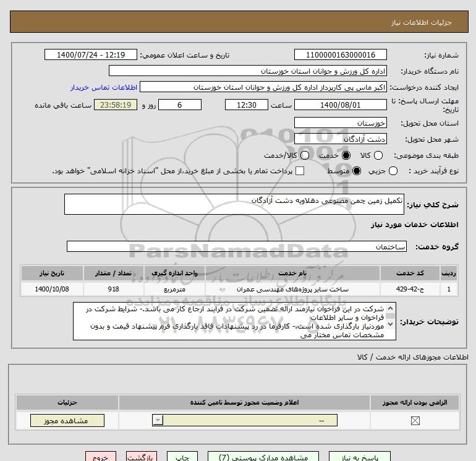Click the شهر محل تحویل field دشت آزادگان

click(340, 139)
